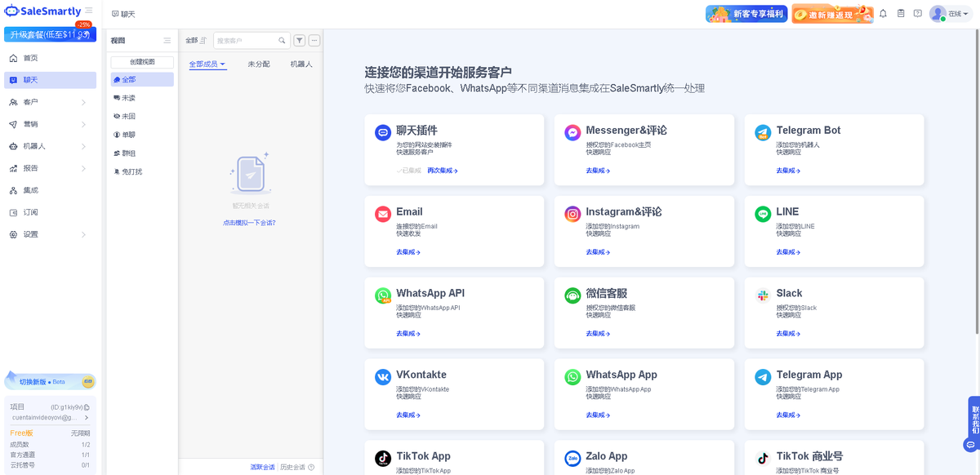Viewport: 980px width, 475px height.
Task: Switch to the 未分配 unassigned tab
Action: click(259, 64)
